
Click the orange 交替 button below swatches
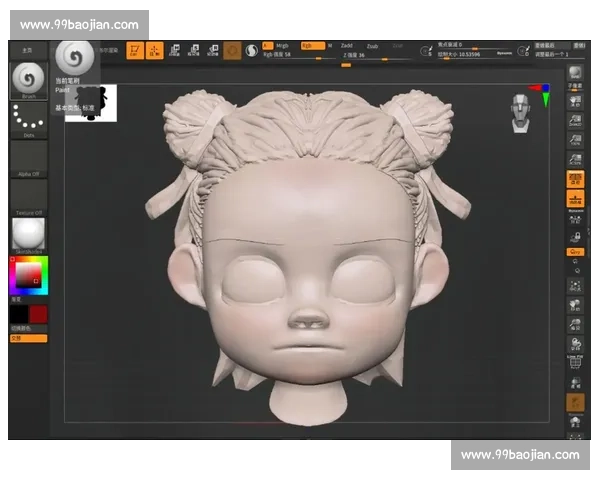click(28, 338)
